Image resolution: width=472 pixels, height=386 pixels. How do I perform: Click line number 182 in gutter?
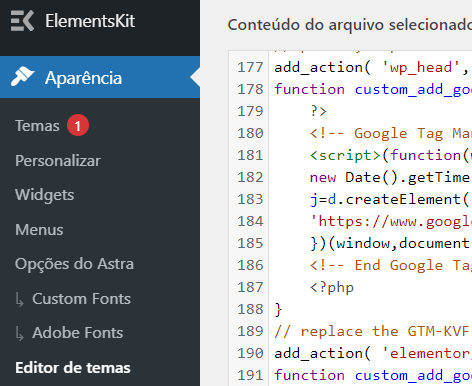pos(250,177)
